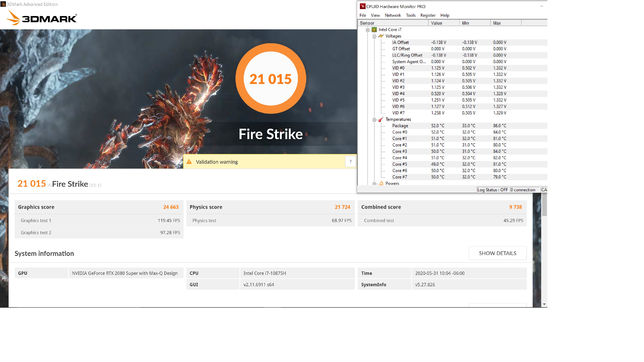Click the Powers flame icon

381,183
